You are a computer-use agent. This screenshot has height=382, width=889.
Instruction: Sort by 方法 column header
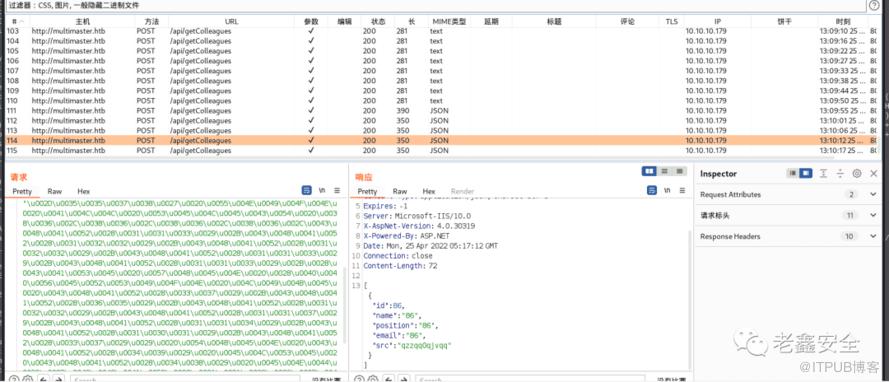click(x=151, y=22)
